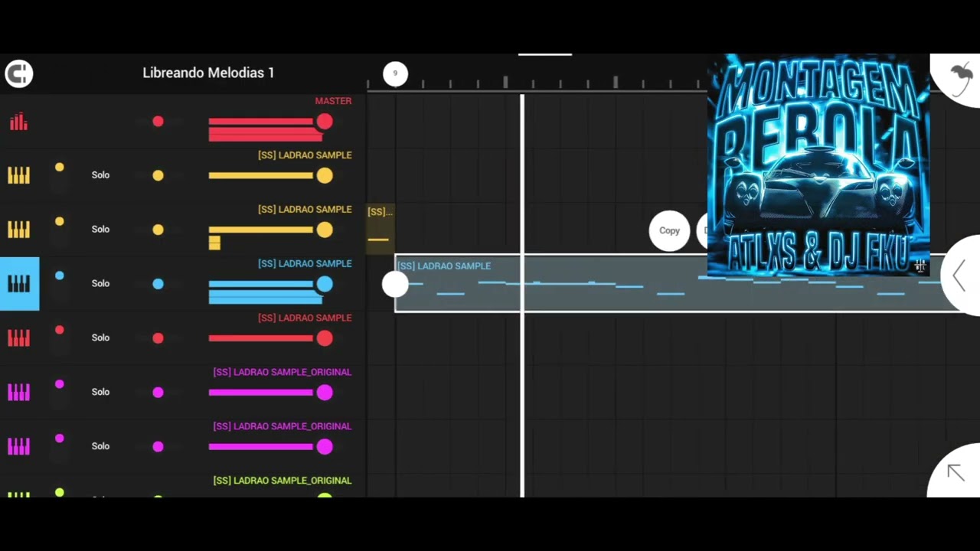The image size is (980, 551).
Task: Select the lower yellow LADRAO SAMPLE keyboard icon
Action: coord(18,230)
